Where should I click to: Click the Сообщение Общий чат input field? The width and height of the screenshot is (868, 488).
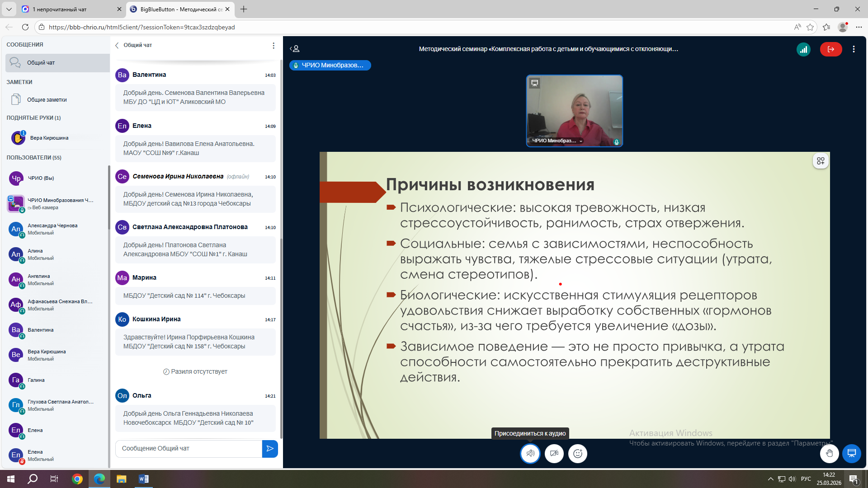pos(189,449)
